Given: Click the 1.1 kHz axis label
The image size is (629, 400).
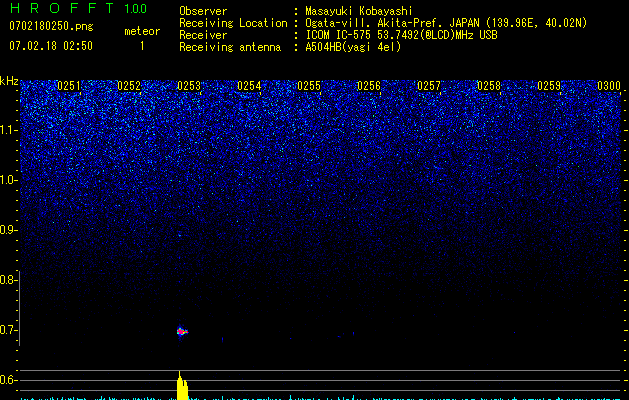Looking at the screenshot, I should 8,130.
